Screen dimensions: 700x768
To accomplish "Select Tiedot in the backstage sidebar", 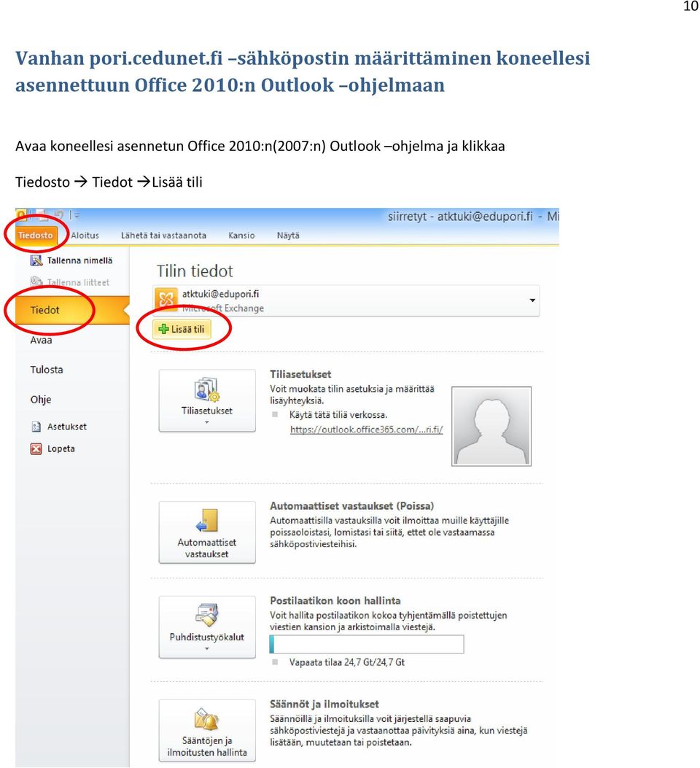I will (72, 310).
